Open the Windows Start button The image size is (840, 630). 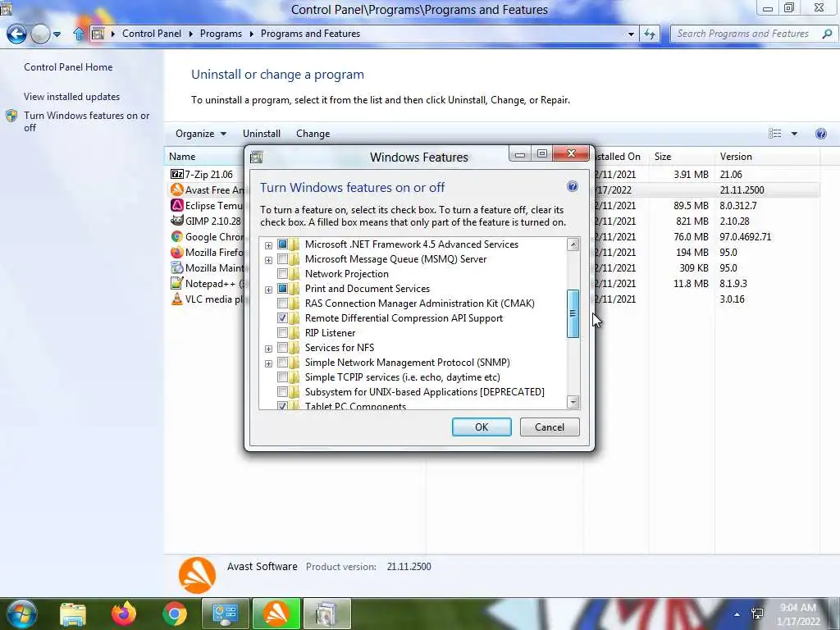[x=21, y=614]
